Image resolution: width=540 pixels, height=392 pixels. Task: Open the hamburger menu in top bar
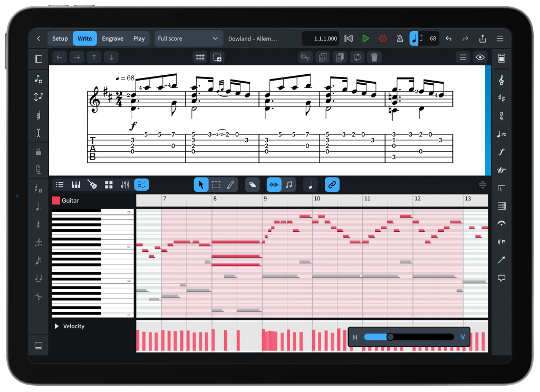(x=499, y=38)
